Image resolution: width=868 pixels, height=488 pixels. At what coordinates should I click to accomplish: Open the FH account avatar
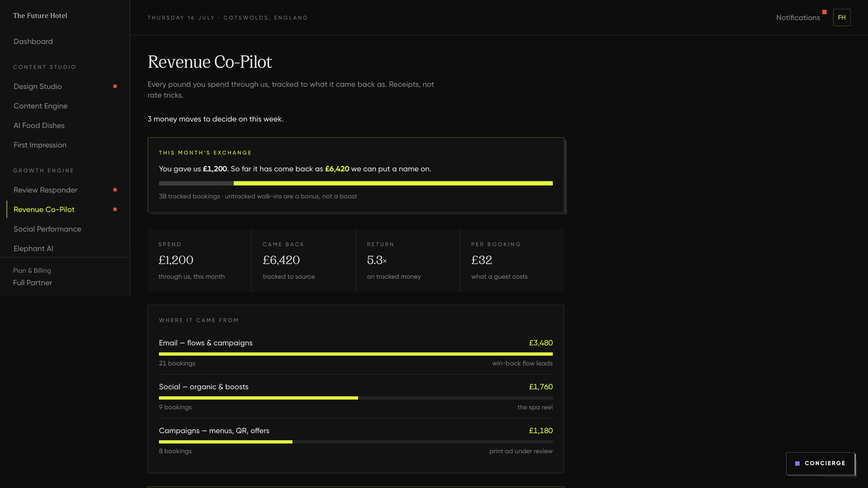point(842,17)
